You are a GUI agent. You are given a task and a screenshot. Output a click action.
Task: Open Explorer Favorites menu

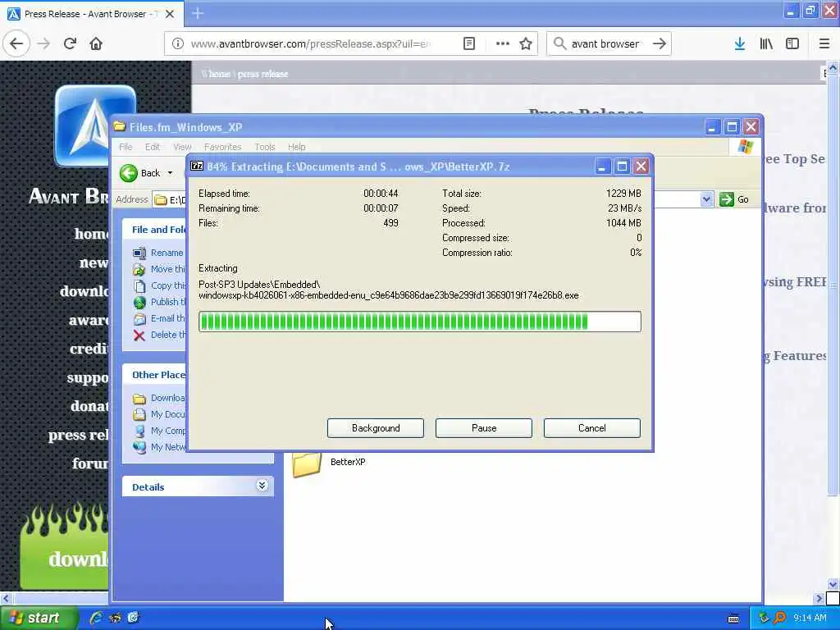[223, 147]
